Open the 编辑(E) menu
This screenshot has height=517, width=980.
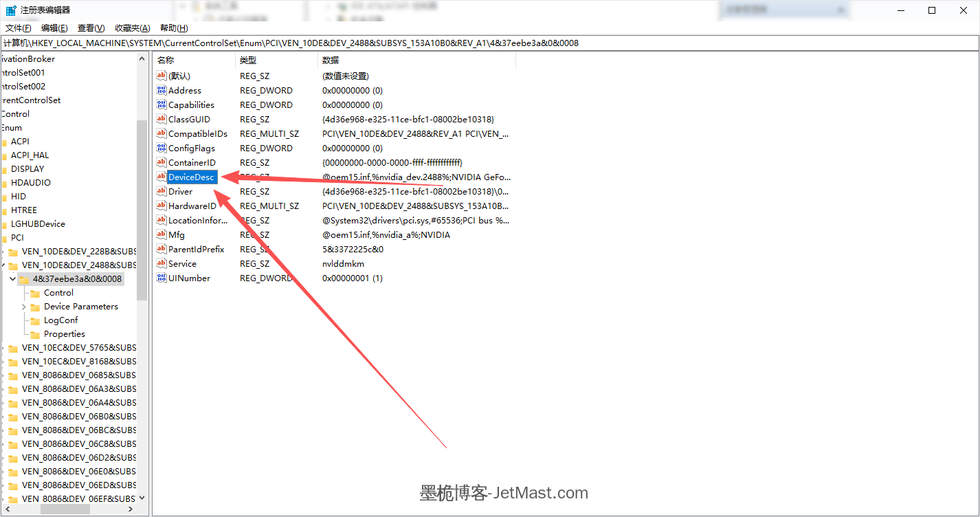[54, 28]
